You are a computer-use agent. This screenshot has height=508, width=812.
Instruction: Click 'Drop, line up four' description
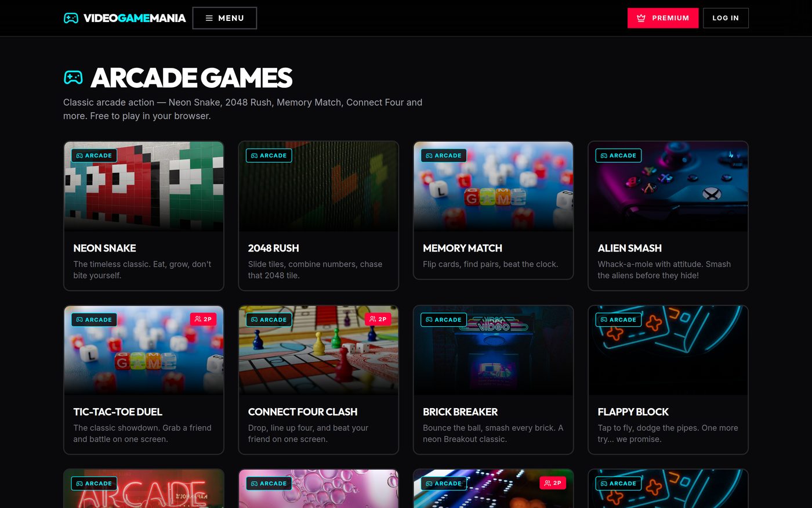pos(308,434)
